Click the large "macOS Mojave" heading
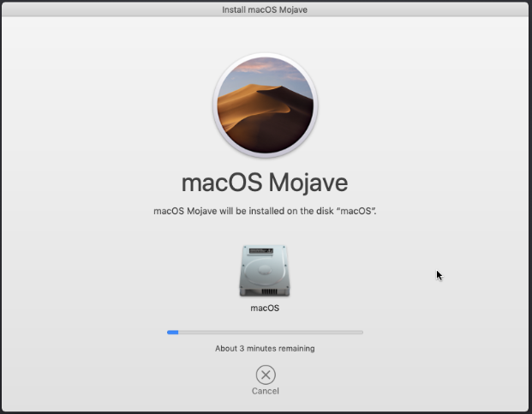532x414 pixels. point(265,183)
